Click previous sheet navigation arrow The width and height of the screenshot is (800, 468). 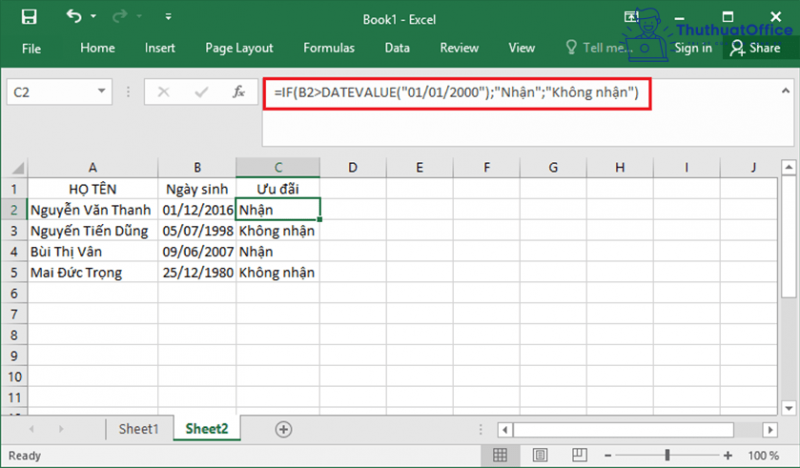tap(32, 429)
